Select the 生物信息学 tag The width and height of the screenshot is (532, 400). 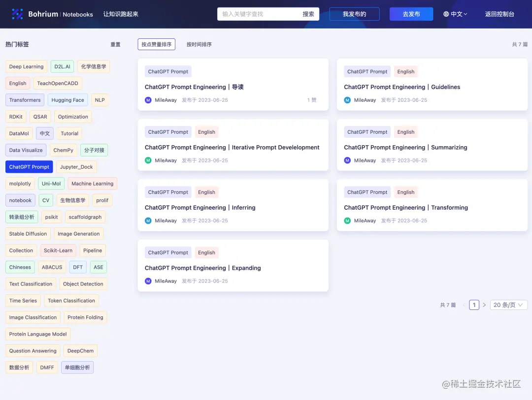point(72,200)
